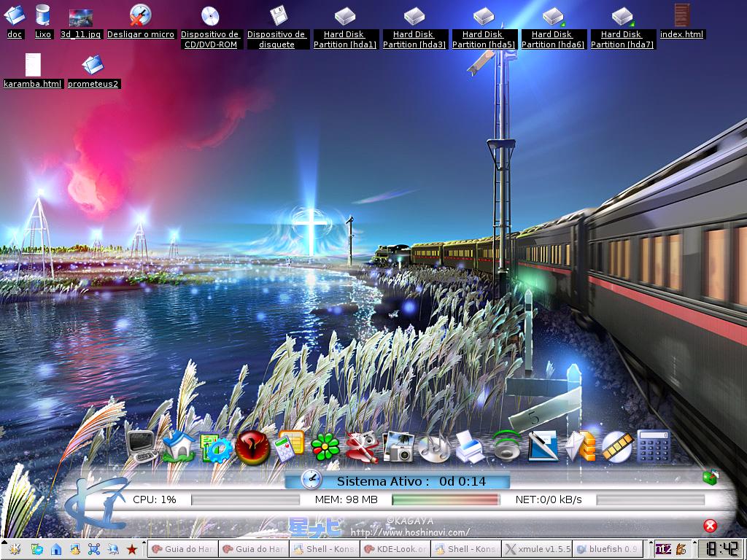Image resolution: width=747 pixels, height=560 pixels.
Task: Launch the green ICQ flower icon
Action: point(325,448)
